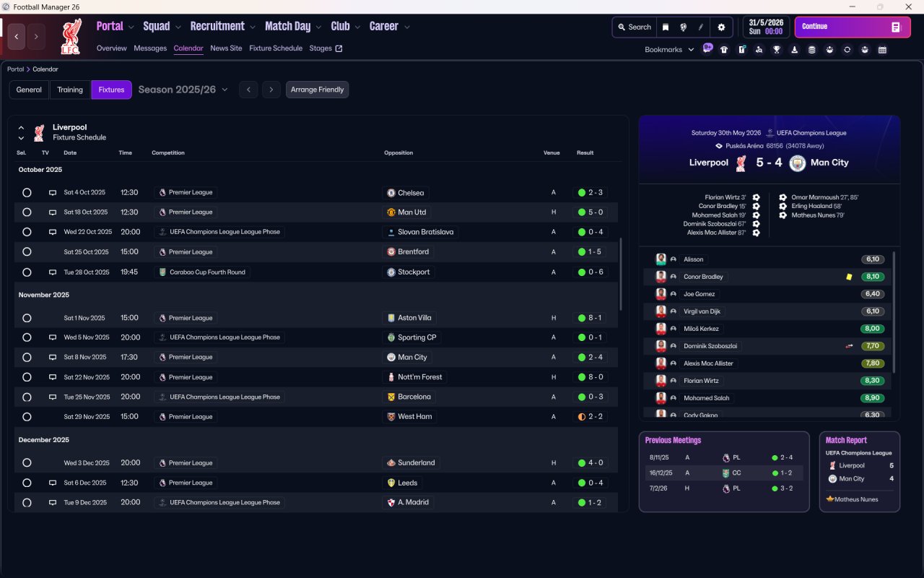The height and width of the screenshot is (578, 924).
Task: Switch to the General tab
Action: [29, 90]
